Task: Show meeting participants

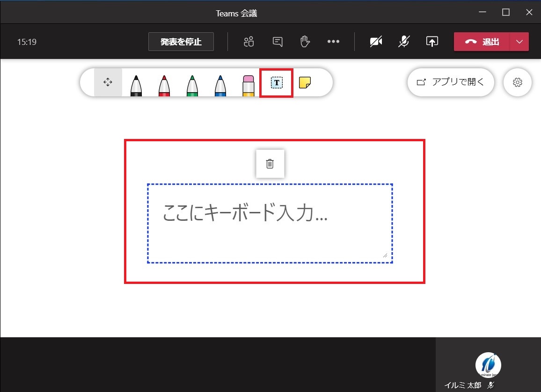Action: (249, 41)
